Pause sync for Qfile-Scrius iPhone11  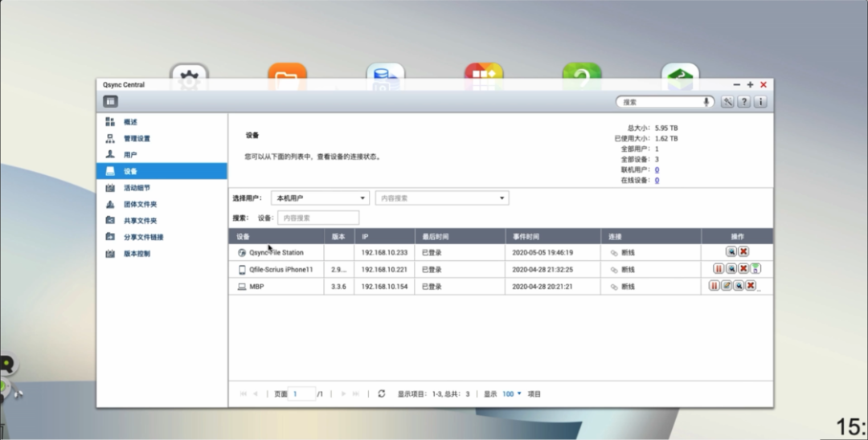pyautogui.click(x=719, y=269)
